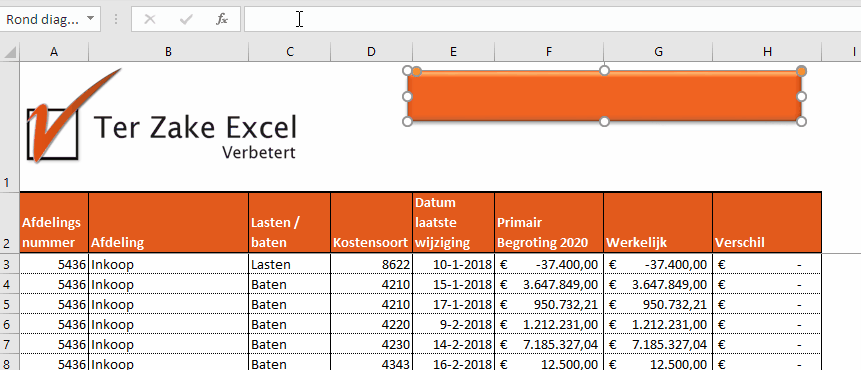The width and height of the screenshot is (861, 370).
Task: Click the Enter checkmark formula icon
Action: pos(186,20)
